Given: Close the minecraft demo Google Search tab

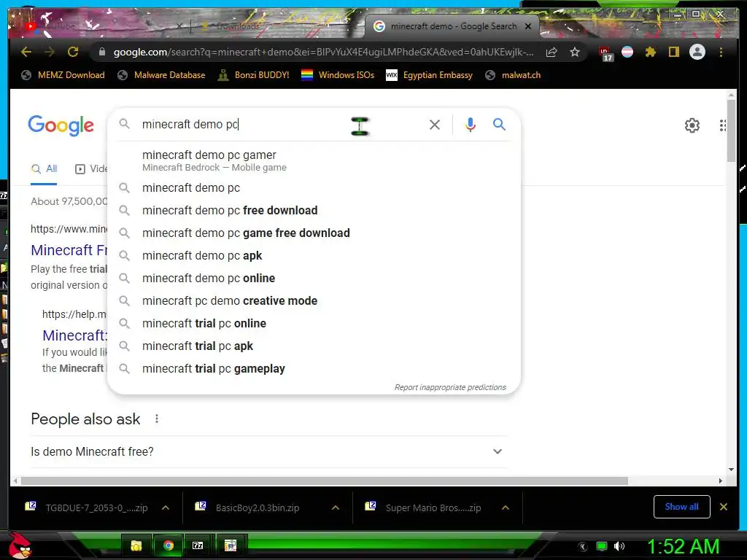Looking at the screenshot, I should [528, 26].
